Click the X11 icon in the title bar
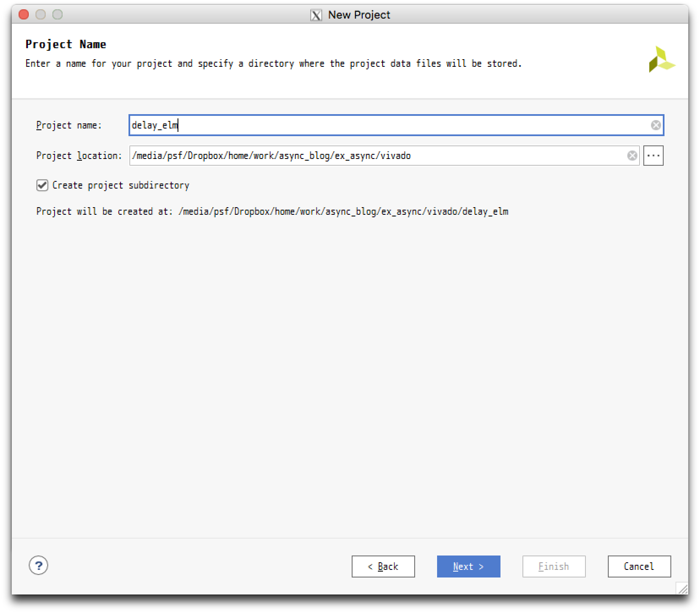 click(316, 15)
